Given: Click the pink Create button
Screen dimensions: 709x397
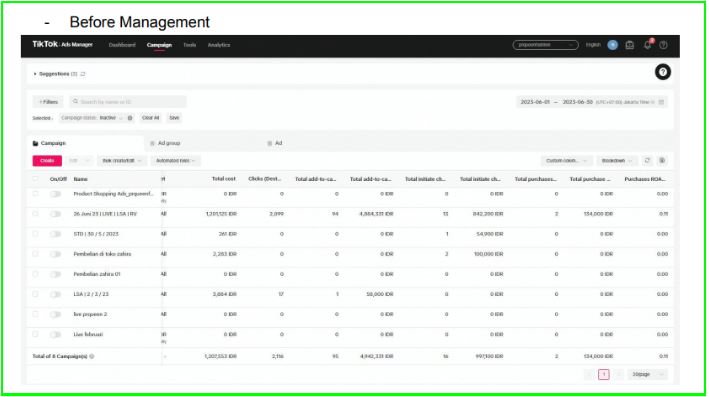Looking at the screenshot, I should point(47,161).
